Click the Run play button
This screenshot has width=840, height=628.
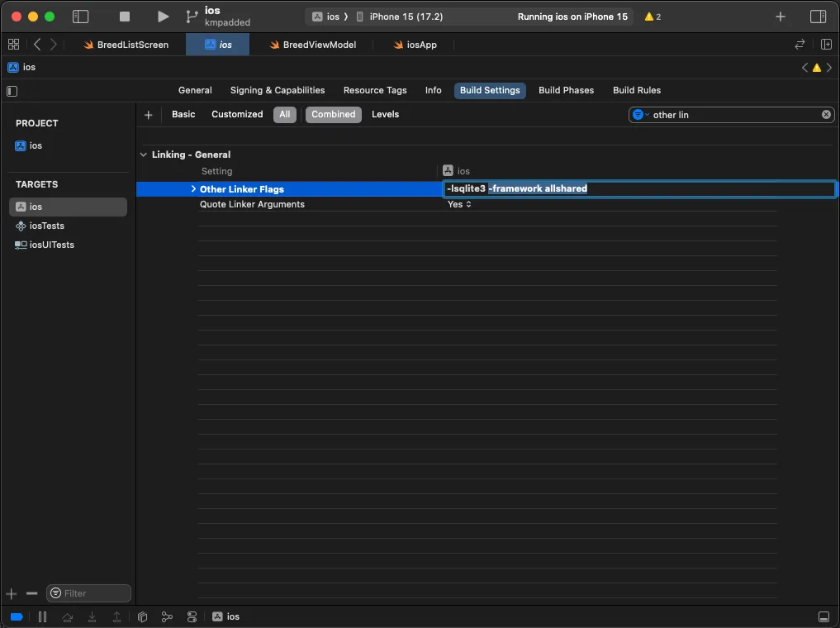(x=163, y=17)
